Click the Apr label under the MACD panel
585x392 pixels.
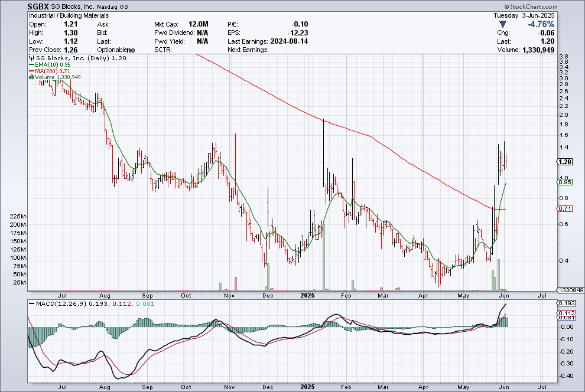pyautogui.click(x=423, y=387)
